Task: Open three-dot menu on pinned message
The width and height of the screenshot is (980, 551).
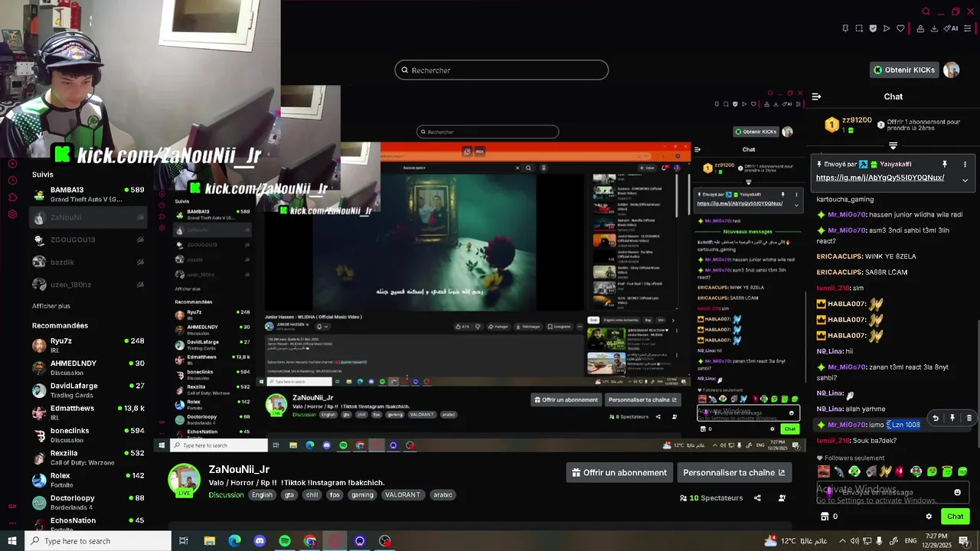Action: 965,164
